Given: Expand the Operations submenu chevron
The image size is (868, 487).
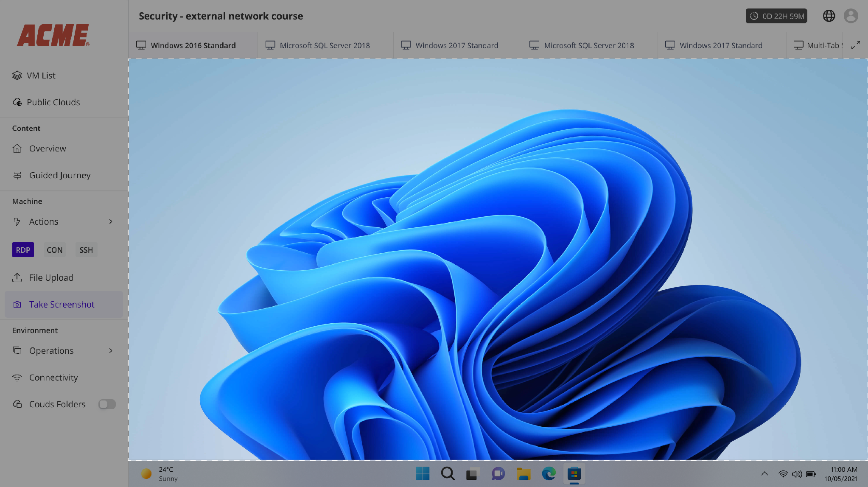Looking at the screenshot, I should [111, 350].
